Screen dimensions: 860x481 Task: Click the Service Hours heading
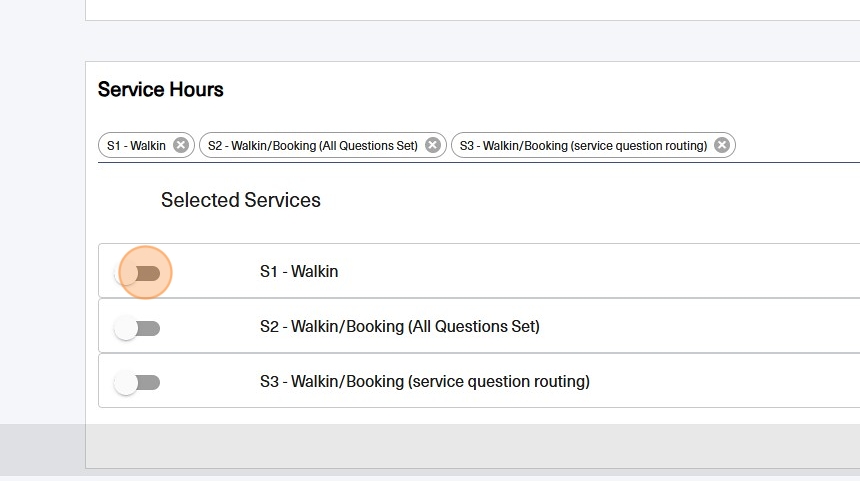pos(160,90)
